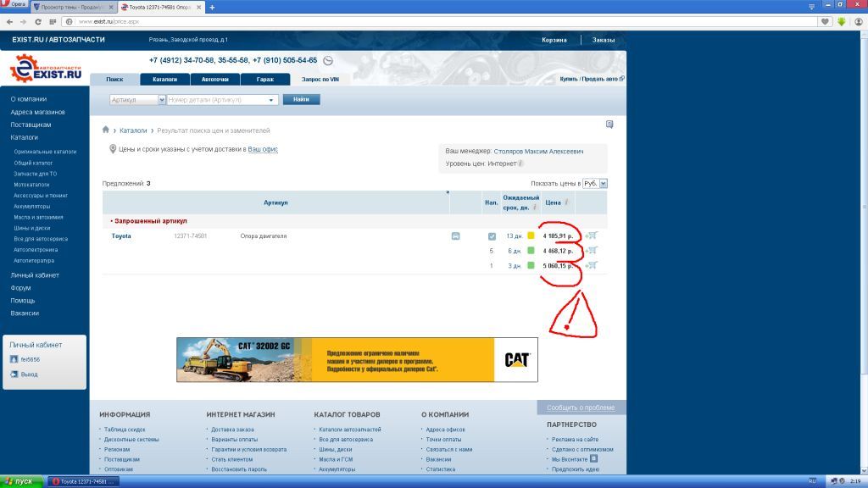
Task: Switch to the Каталоги tab
Action: (164, 79)
